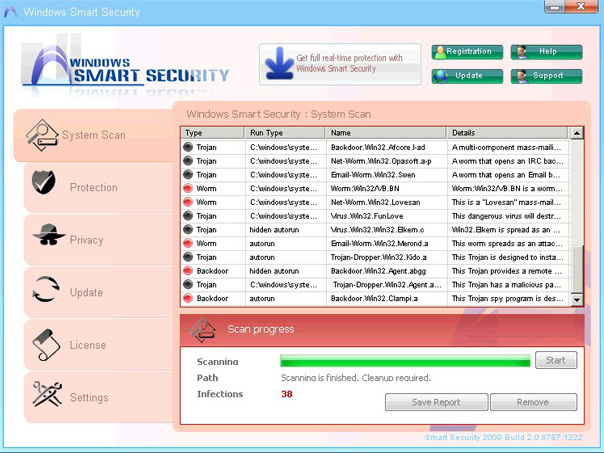
Task: Select the Worm:Win32/VB.BN name cell
Action: (386, 188)
